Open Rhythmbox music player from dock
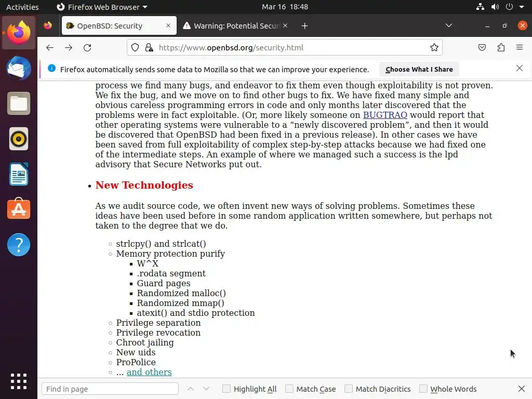 click(x=19, y=139)
